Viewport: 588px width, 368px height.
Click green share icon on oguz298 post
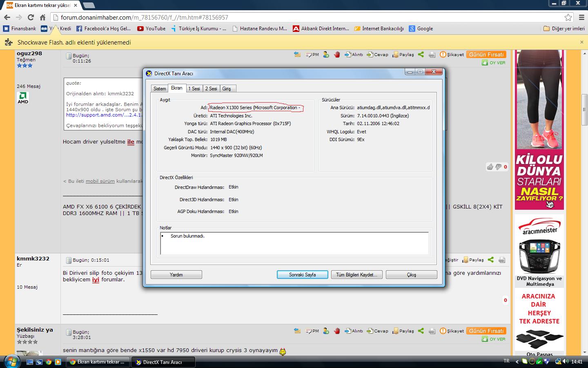421,54
